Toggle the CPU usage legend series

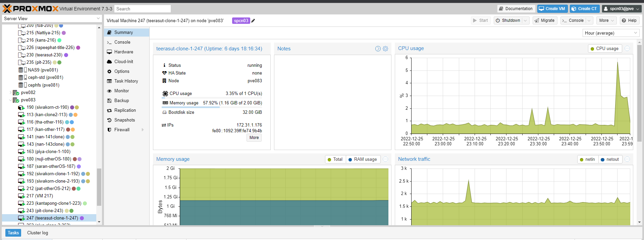coord(605,49)
